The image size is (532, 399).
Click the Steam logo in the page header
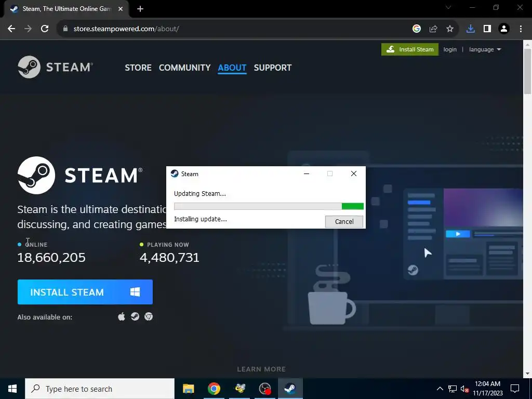[x=55, y=67]
